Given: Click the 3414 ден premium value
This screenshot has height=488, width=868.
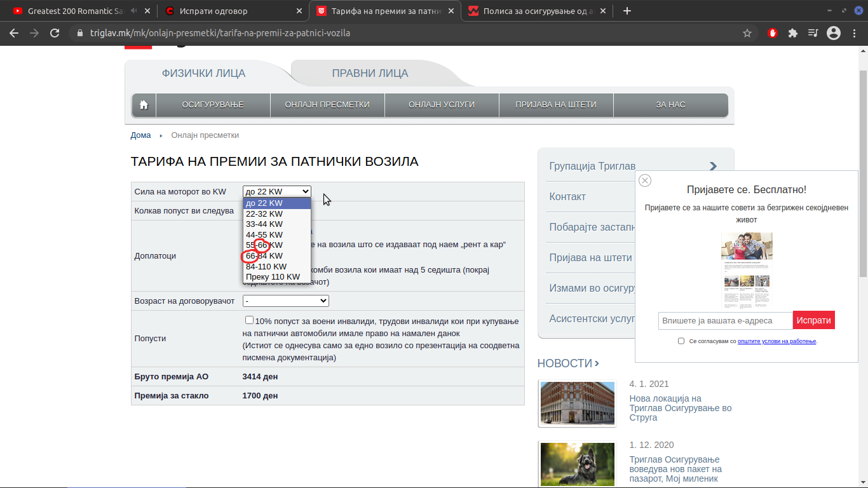Looking at the screenshot, I should (260, 377).
